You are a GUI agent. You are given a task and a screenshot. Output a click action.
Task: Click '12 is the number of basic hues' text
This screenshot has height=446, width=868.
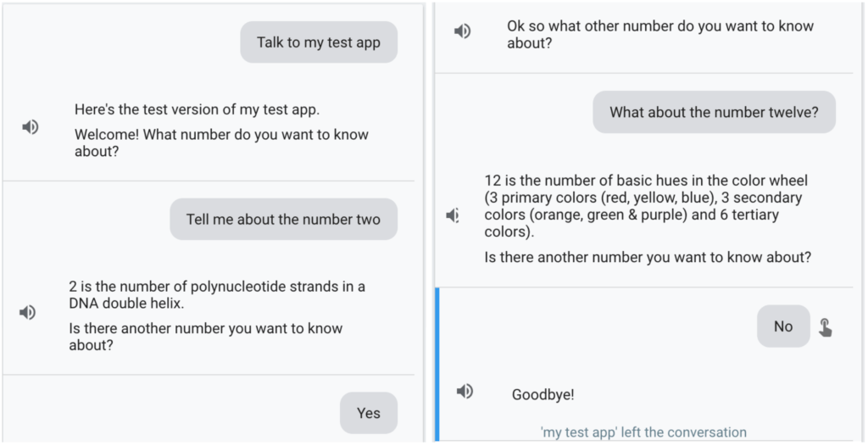click(x=645, y=206)
